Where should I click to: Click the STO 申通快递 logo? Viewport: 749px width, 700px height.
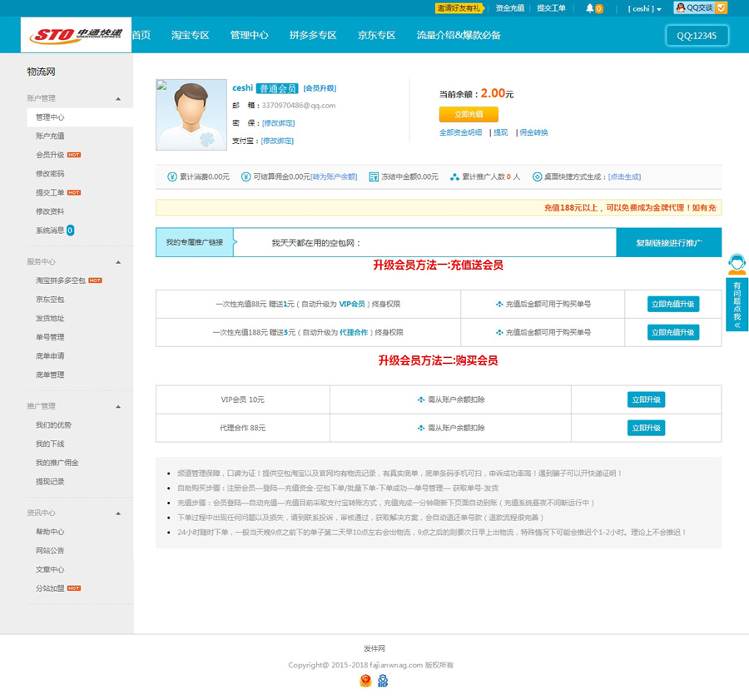tap(77, 36)
